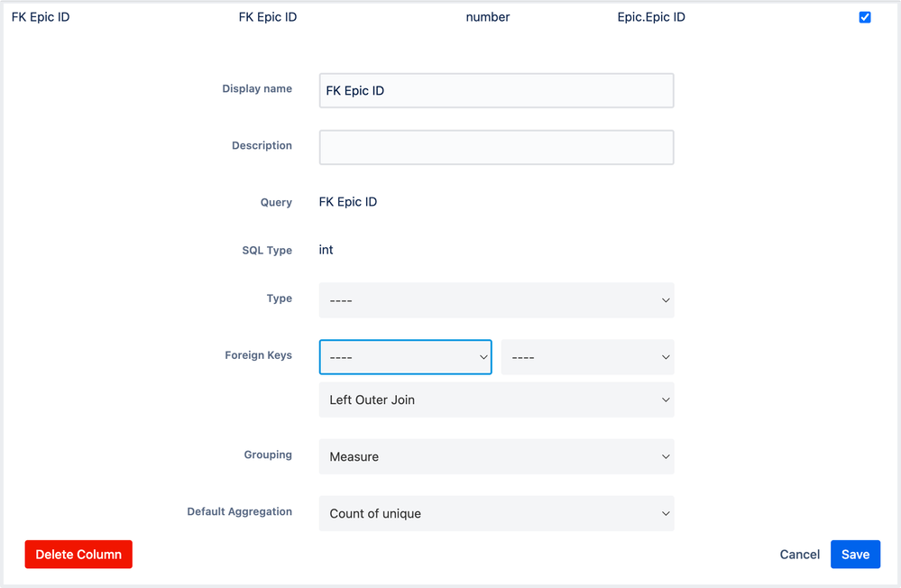Click the number type cell
The height and width of the screenshot is (588, 901).
pos(488,17)
